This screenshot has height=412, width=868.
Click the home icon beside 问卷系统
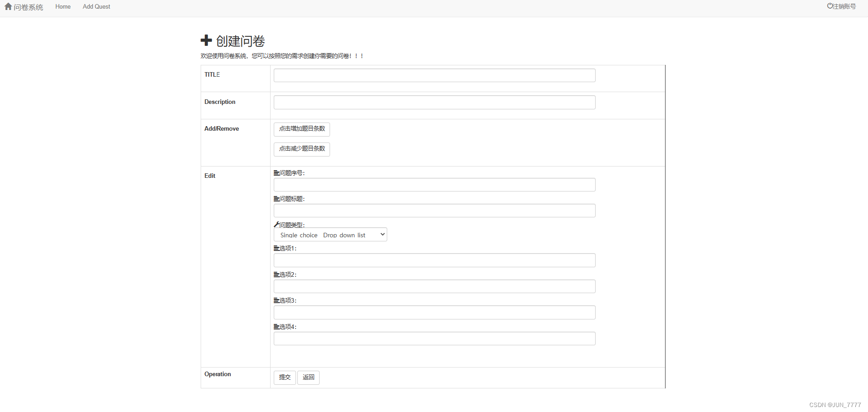point(8,6)
